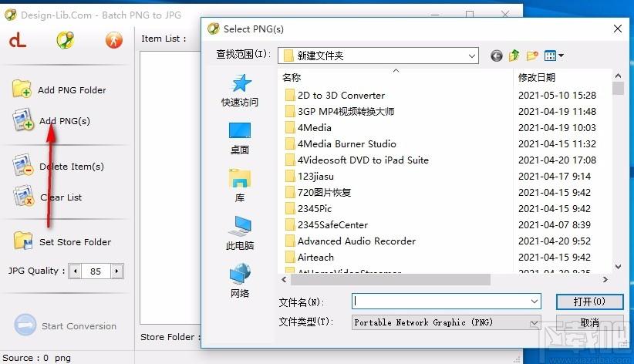Click the date 2021-05-10 15:28
The width and height of the screenshot is (634, 364).
pyautogui.click(x=557, y=96)
